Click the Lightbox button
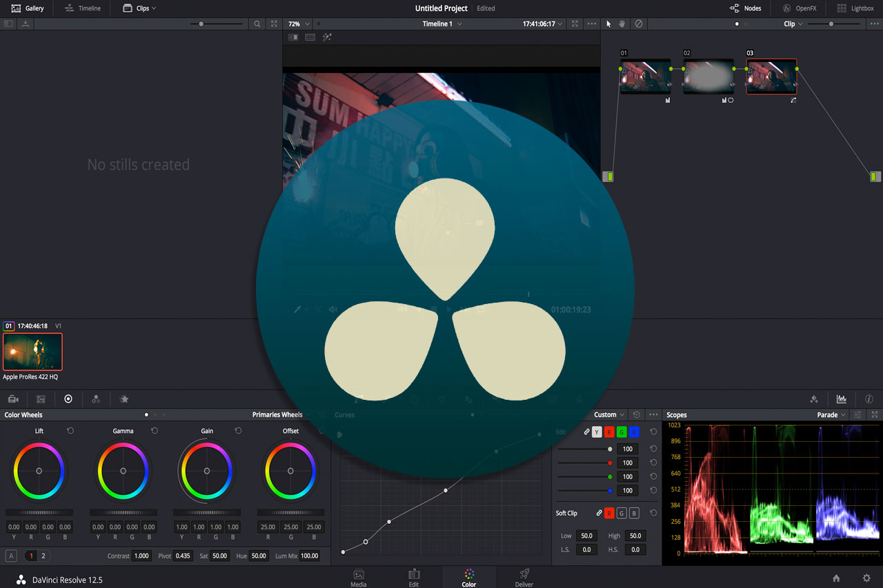883x588 pixels. [x=855, y=8]
